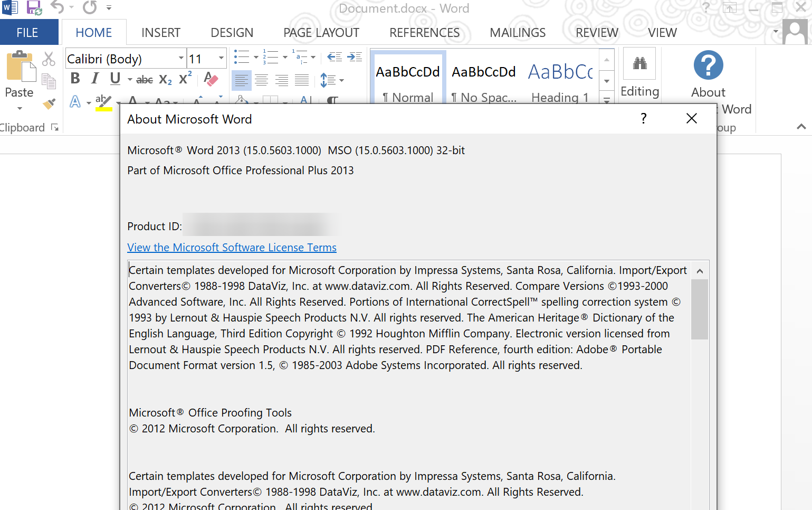Switch to the PAGE LAYOUT tab

[321, 33]
